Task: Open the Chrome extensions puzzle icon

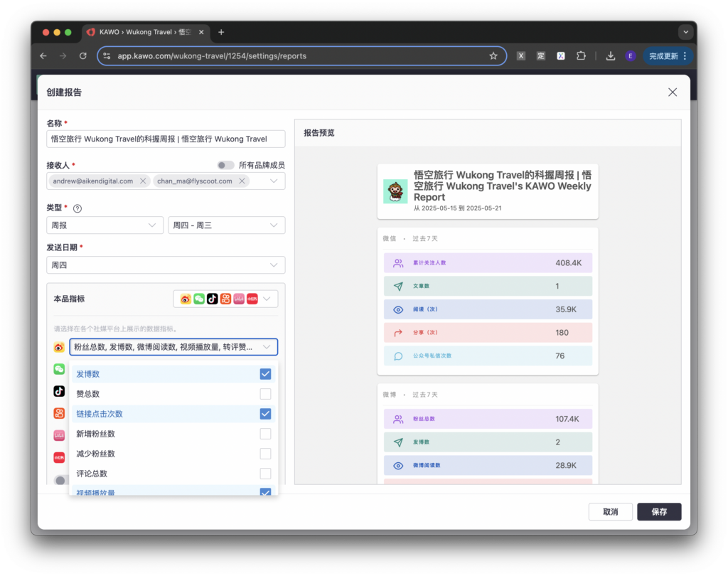Action: pos(581,56)
